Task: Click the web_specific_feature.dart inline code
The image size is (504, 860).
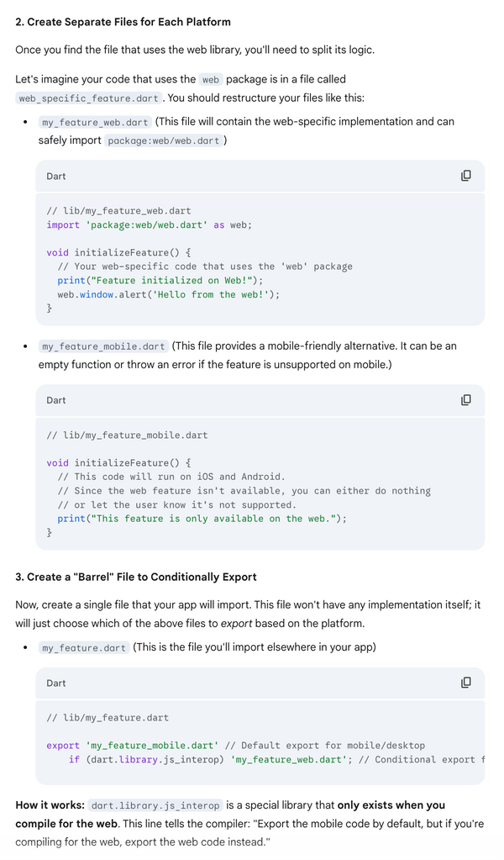Action: click(88, 98)
